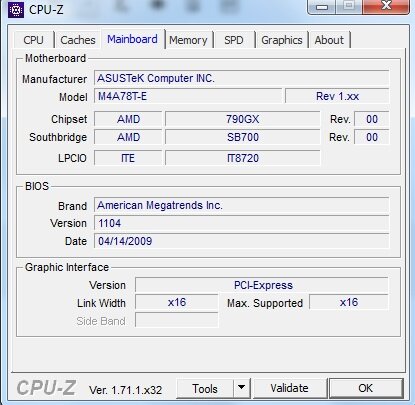Viewport: 415px width, 405px height.
Task: Click the BIOS Version field 1104
Action: (x=242, y=223)
